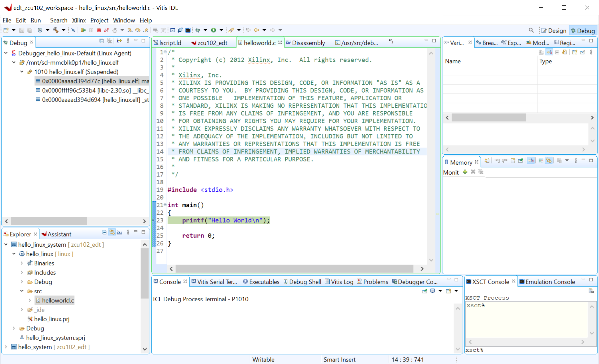
Task: Click the view menu dots in Debug view
Action: tap(128, 41)
